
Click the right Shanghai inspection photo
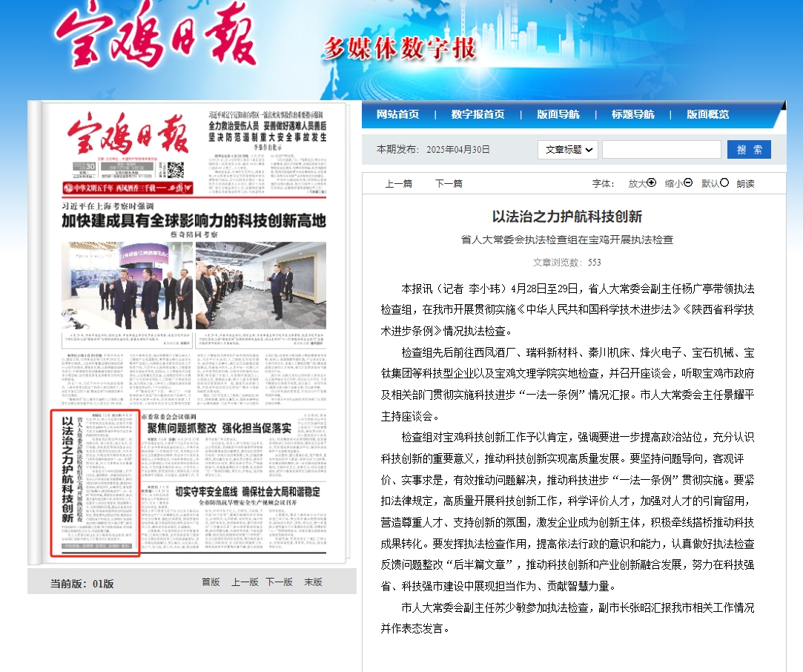[261, 286]
